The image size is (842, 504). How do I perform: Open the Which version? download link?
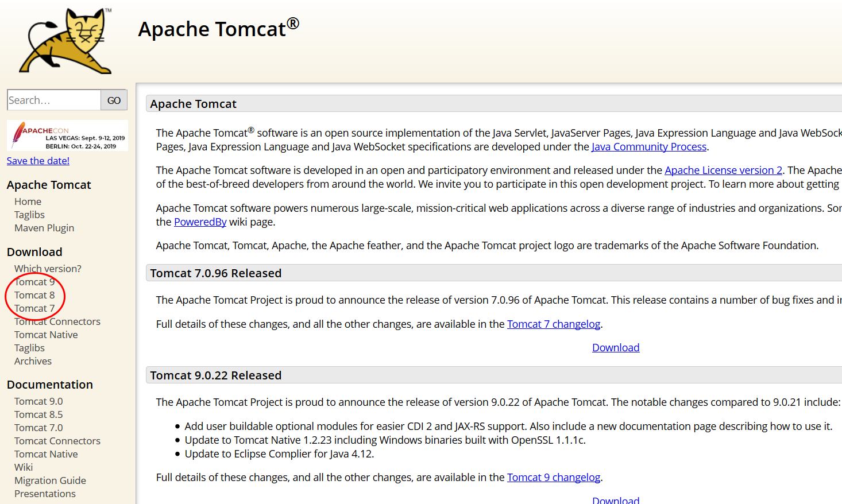pos(48,269)
